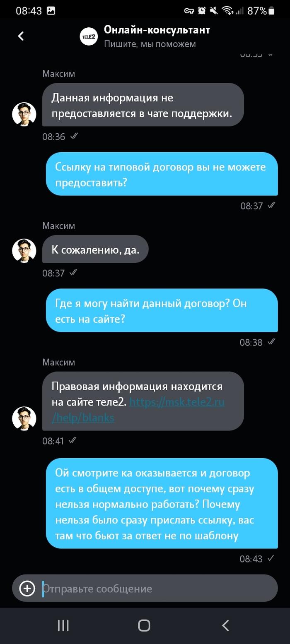Image resolution: width=290 pixels, height=644 pixels.
Task: Tap the Tele2 logo in header
Action: [x=89, y=36]
